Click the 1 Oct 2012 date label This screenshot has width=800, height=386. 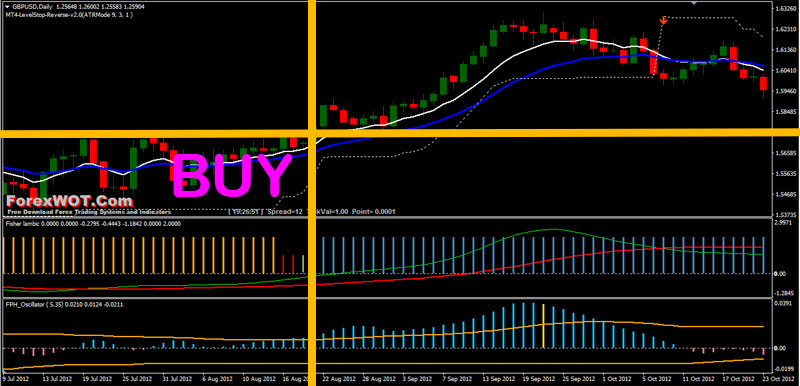click(x=618, y=379)
